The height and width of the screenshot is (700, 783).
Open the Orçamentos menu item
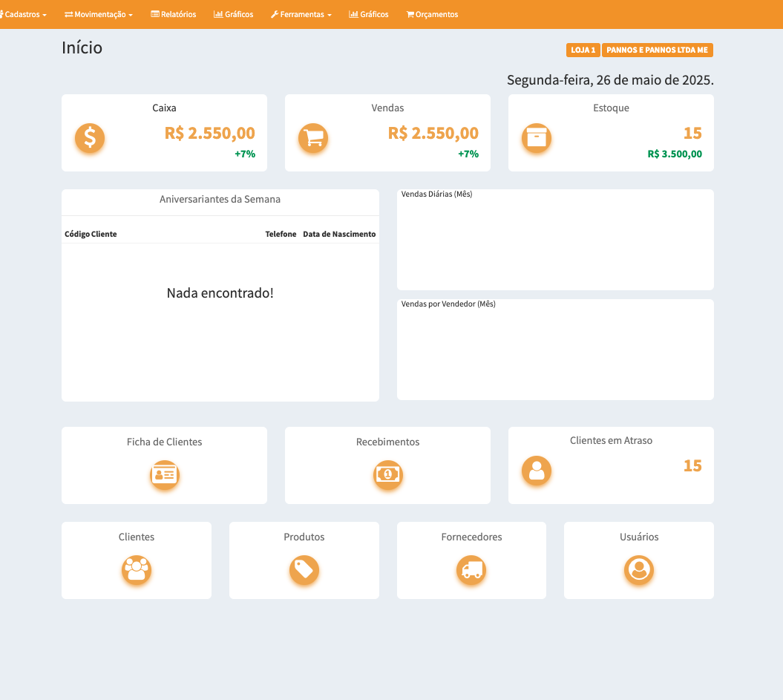click(432, 14)
